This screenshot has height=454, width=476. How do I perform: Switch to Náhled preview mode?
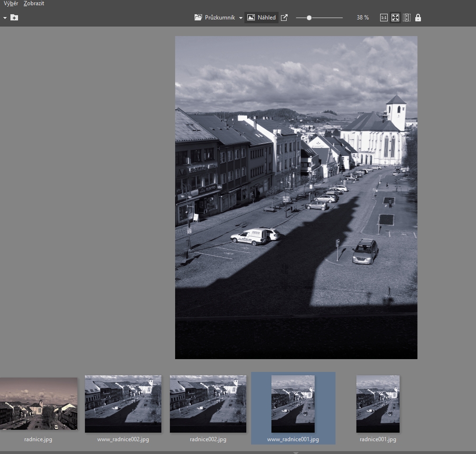point(261,18)
